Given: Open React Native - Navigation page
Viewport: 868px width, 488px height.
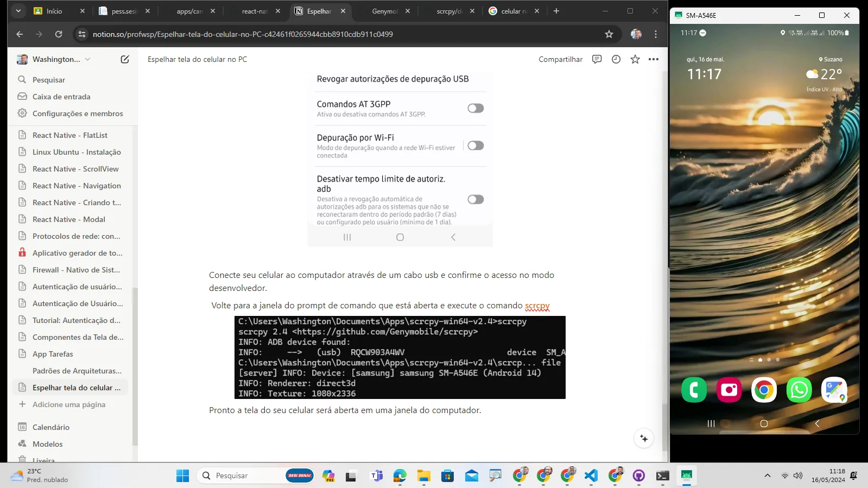Looking at the screenshot, I should pos(77,186).
